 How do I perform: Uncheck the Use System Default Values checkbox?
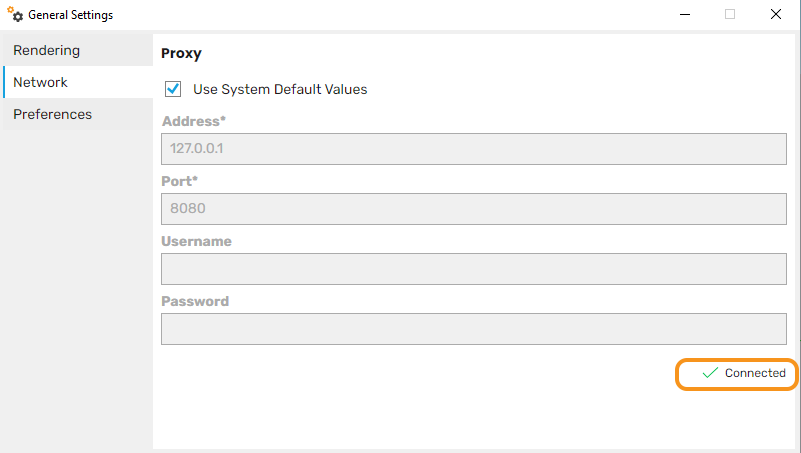(x=173, y=89)
